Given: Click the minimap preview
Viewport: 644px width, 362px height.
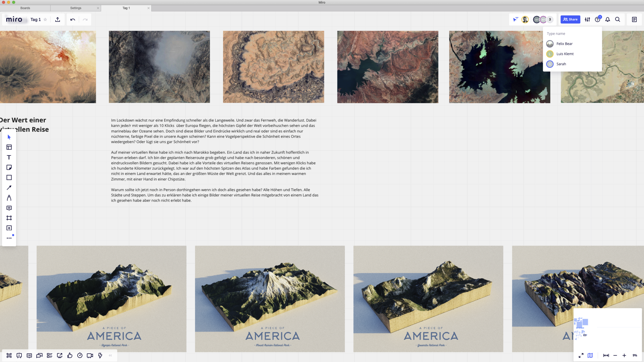Looking at the screenshot, I should [x=607, y=328].
